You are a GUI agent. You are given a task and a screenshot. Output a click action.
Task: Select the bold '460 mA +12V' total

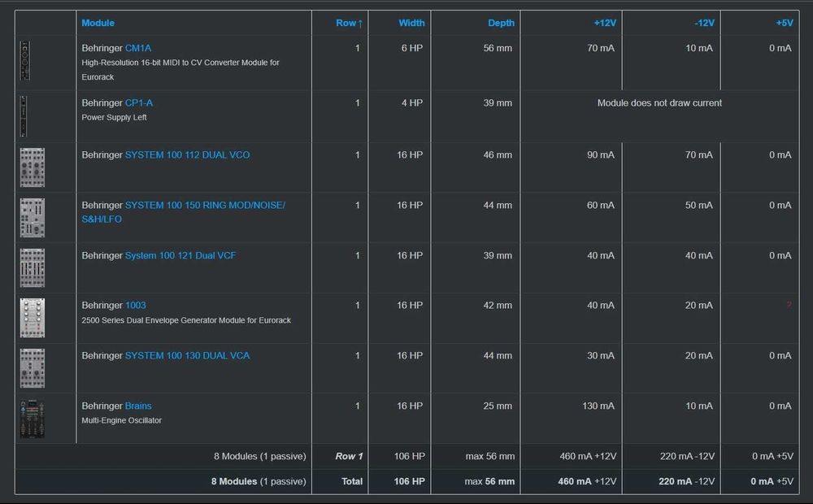tap(587, 482)
